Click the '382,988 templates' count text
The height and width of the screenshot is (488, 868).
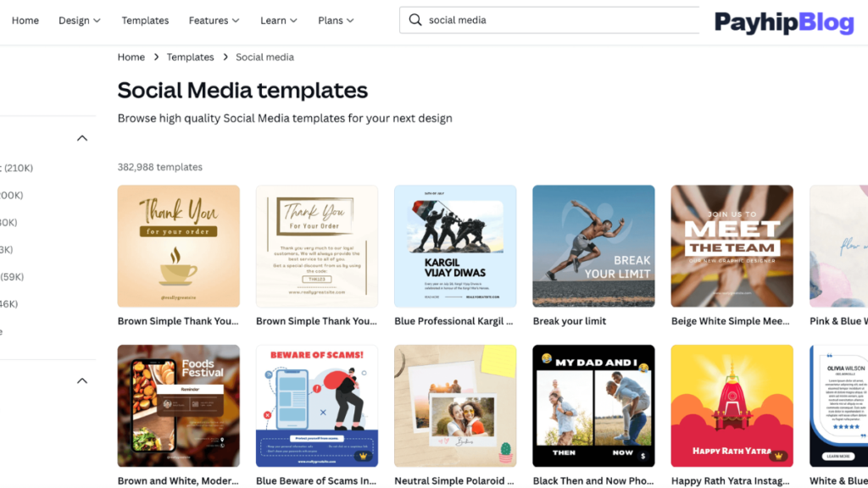160,167
